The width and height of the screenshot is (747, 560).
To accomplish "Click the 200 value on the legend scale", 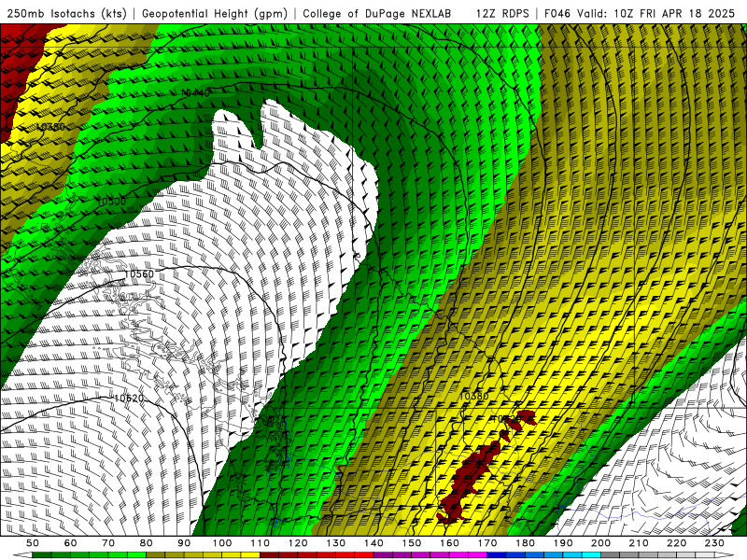I will [x=600, y=543].
